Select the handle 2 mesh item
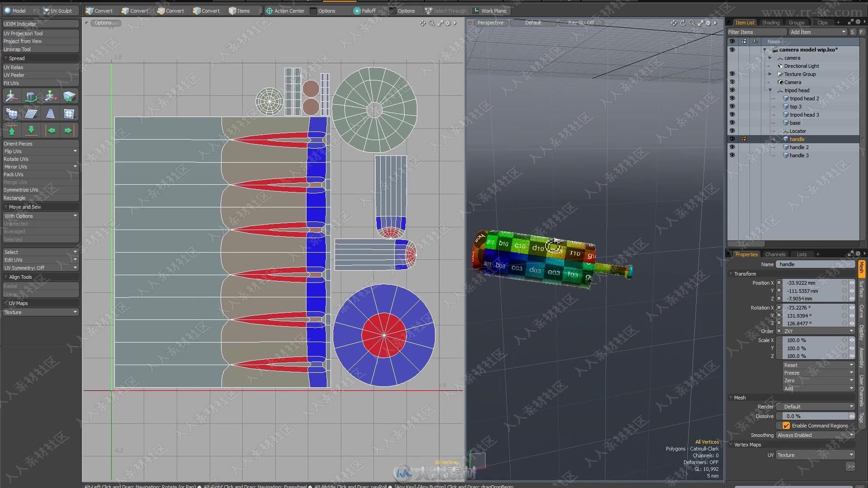 pyautogui.click(x=799, y=147)
